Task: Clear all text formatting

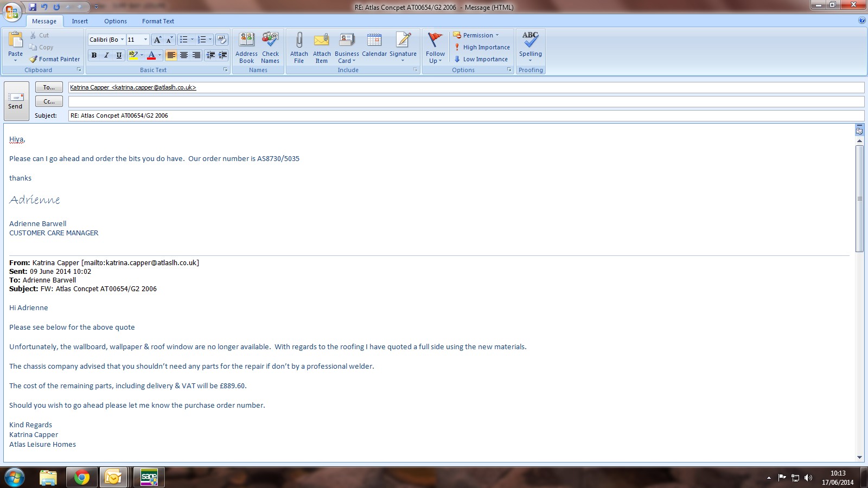Action: pos(221,40)
